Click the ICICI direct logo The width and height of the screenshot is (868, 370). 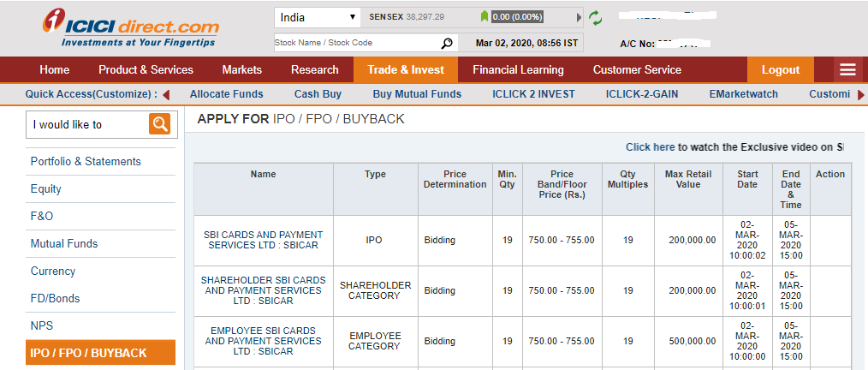tap(131, 27)
